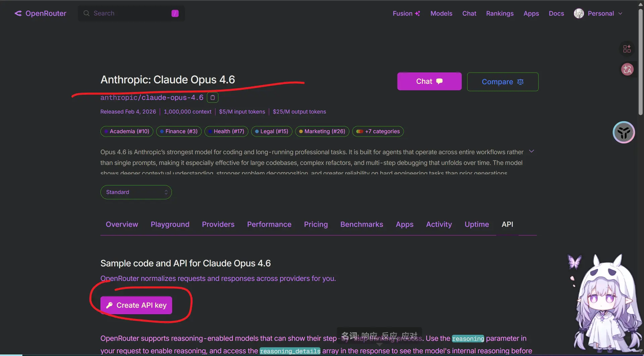
Task: Click the OpenRouter normalizes requests sentence
Action: point(218,278)
